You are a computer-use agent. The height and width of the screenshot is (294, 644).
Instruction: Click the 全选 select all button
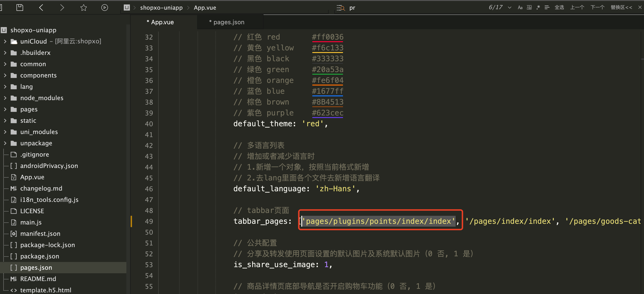559,8
